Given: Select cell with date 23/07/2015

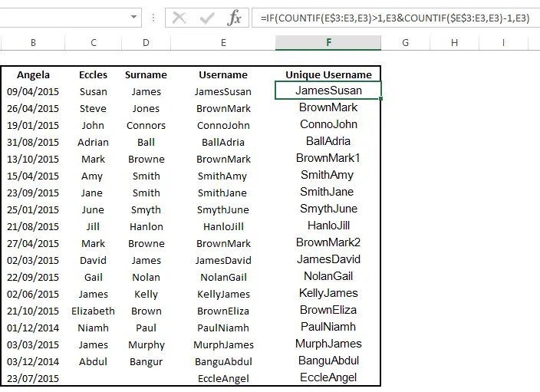Looking at the screenshot, I should click(33, 378).
